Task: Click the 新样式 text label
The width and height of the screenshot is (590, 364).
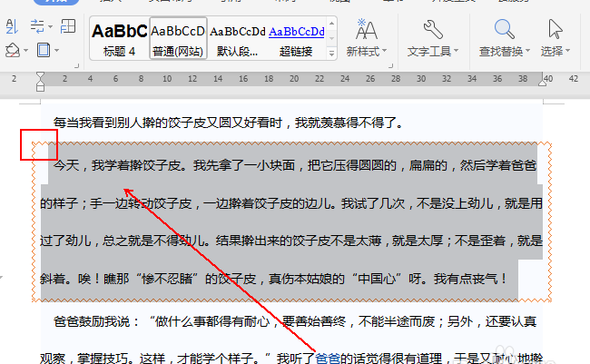Action: [363, 51]
